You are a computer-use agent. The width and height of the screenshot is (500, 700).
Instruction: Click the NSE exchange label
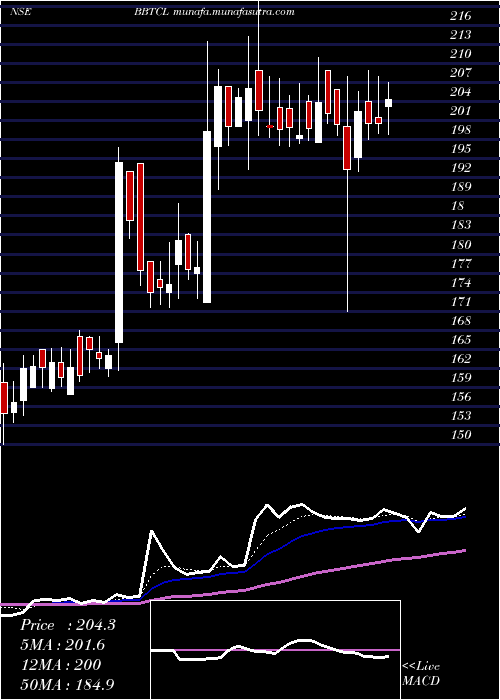(x=21, y=12)
